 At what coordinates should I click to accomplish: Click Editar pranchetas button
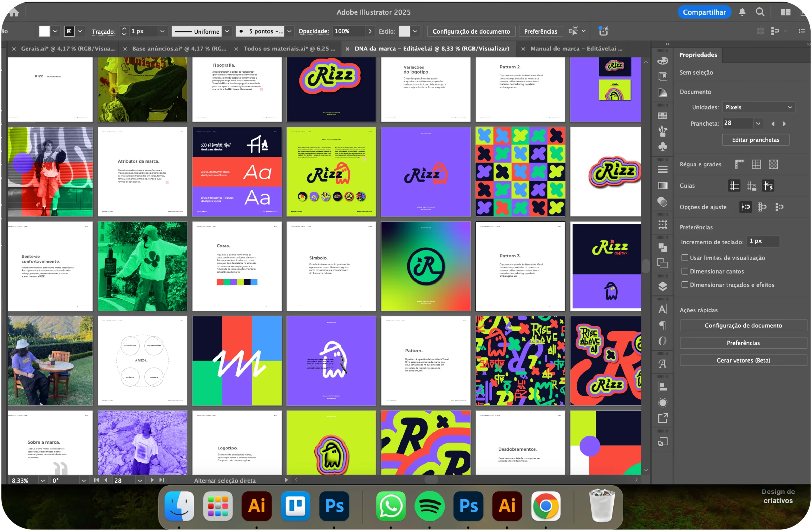pos(756,140)
